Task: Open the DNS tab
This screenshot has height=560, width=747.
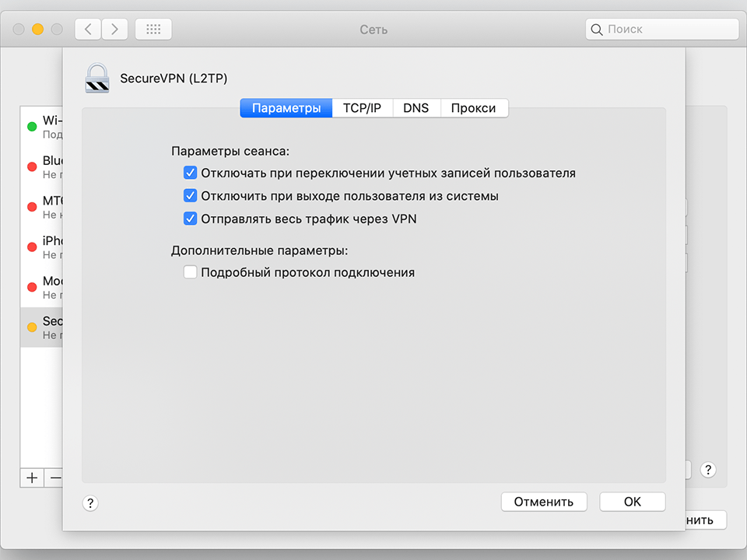Action: 416,108
